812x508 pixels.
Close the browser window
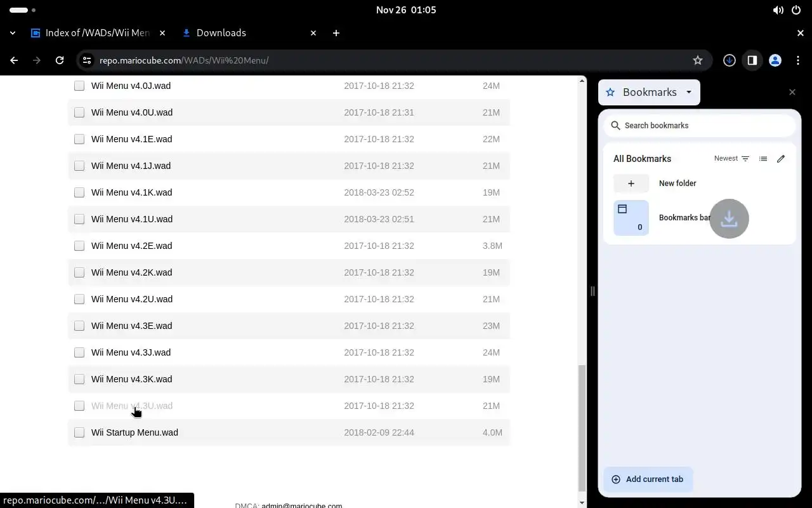[801, 33]
